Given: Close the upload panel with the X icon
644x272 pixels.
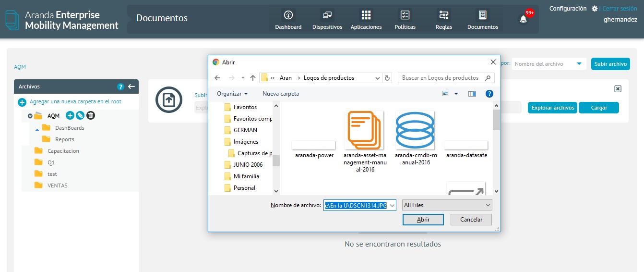Looking at the screenshot, I should [618, 89].
